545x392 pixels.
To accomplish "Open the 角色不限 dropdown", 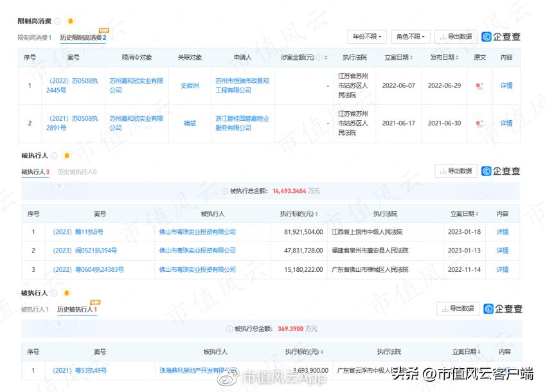I will point(412,37).
